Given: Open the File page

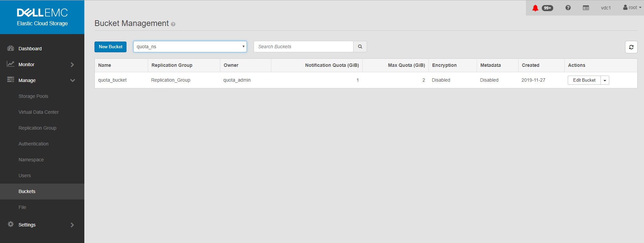Looking at the screenshot, I should click(x=22, y=207).
